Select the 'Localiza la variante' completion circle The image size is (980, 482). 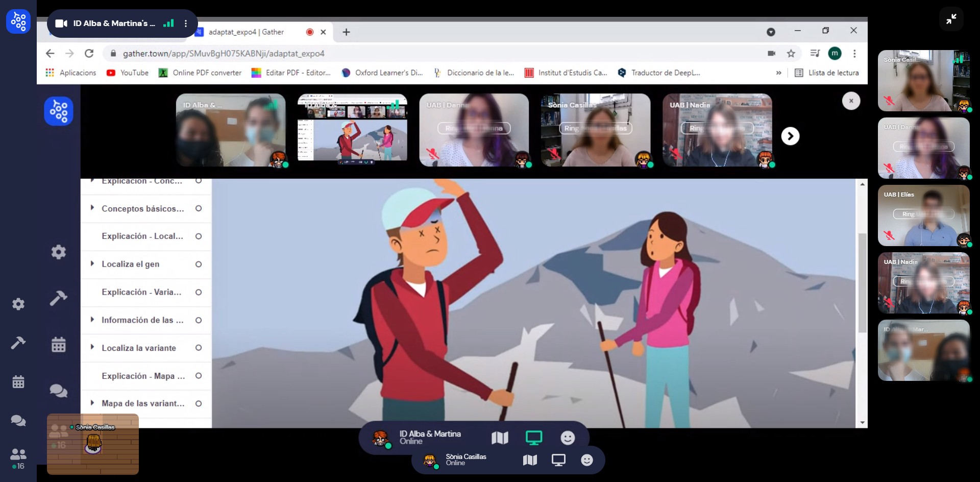coord(199,348)
